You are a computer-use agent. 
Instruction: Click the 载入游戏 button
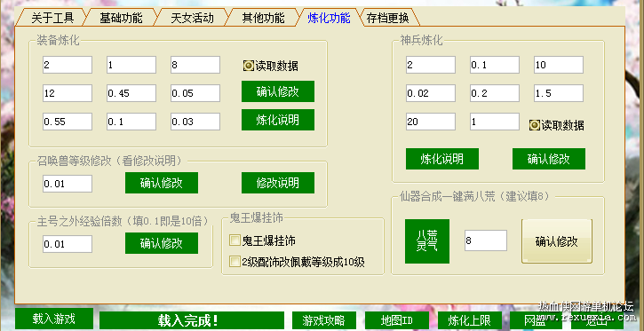[54, 319]
